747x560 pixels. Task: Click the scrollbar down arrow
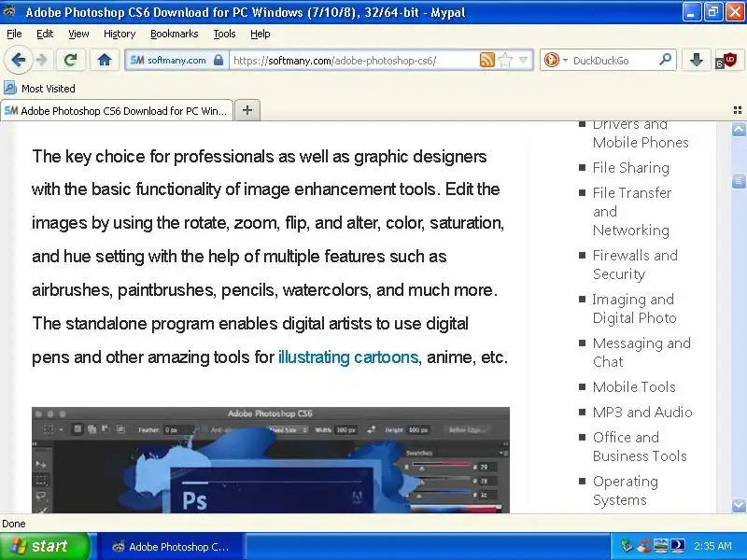point(739,505)
